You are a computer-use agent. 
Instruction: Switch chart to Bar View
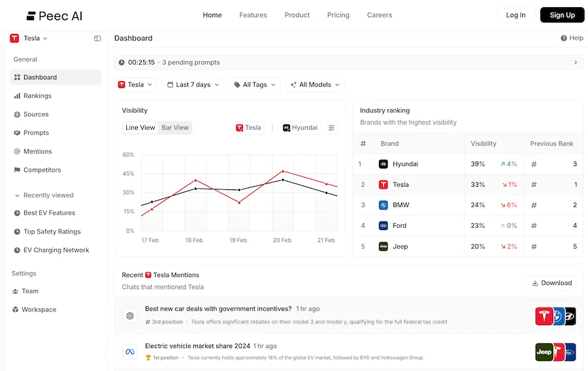click(175, 128)
